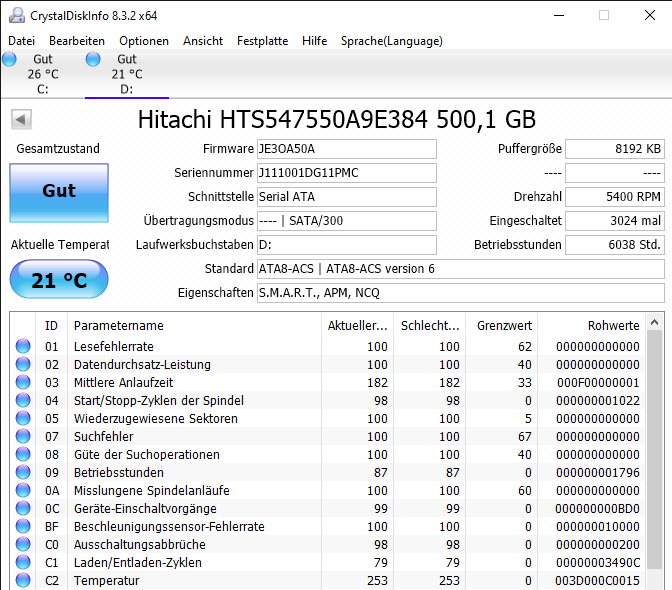672x590 pixels.
Task: Click the status icon of Datendurchsatz-Leistung row
Action: (x=23, y=364)
